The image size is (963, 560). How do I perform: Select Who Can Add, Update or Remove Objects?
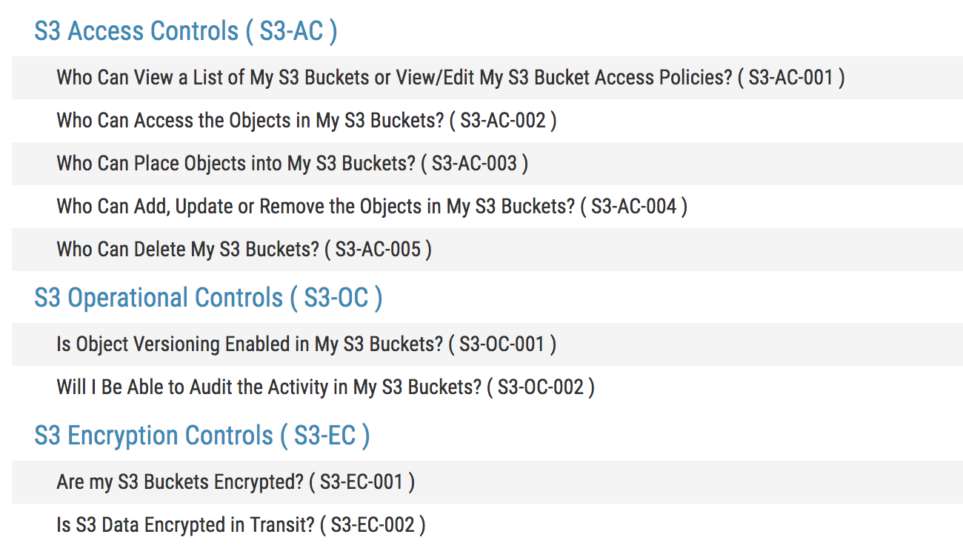point(316,207)
